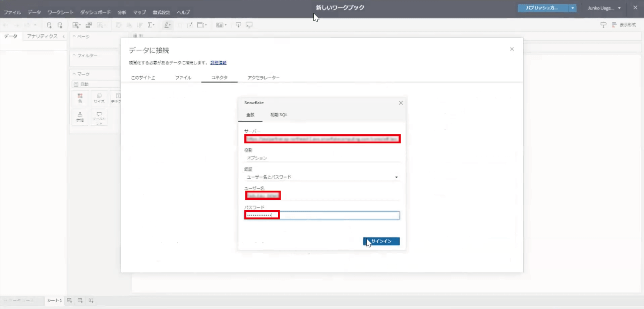Click the パブリッシュ button
644x309 pixels.
(543, 8)
